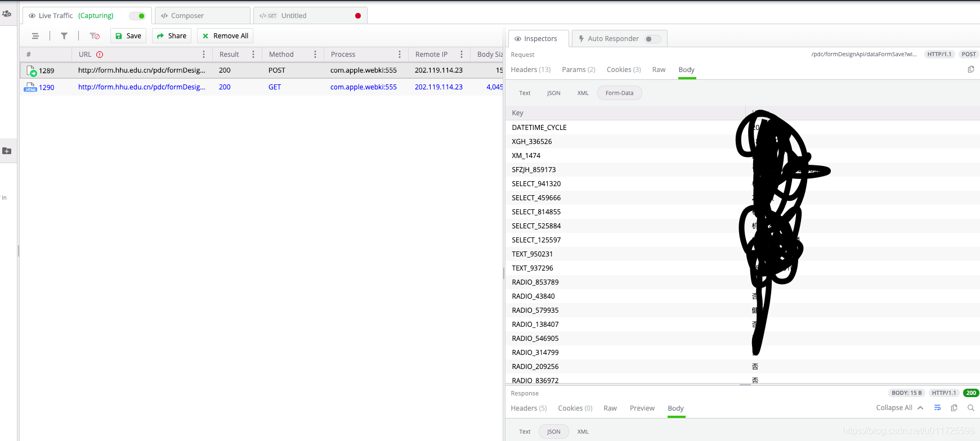
Task: Click the TEXT_950231 key row
Action: pos(742,254)
